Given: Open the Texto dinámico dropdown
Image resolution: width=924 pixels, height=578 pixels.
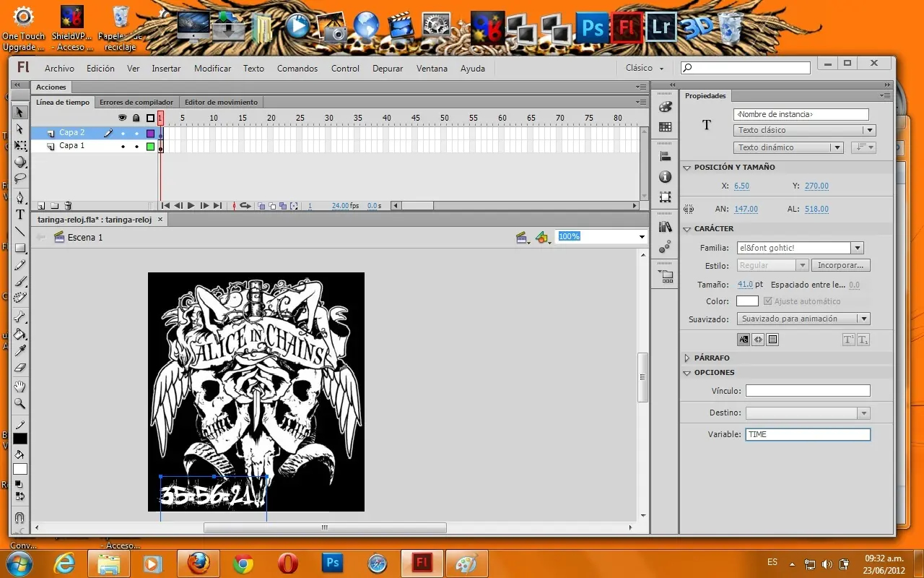Looking at the screenshot, I should click(788, 147).
